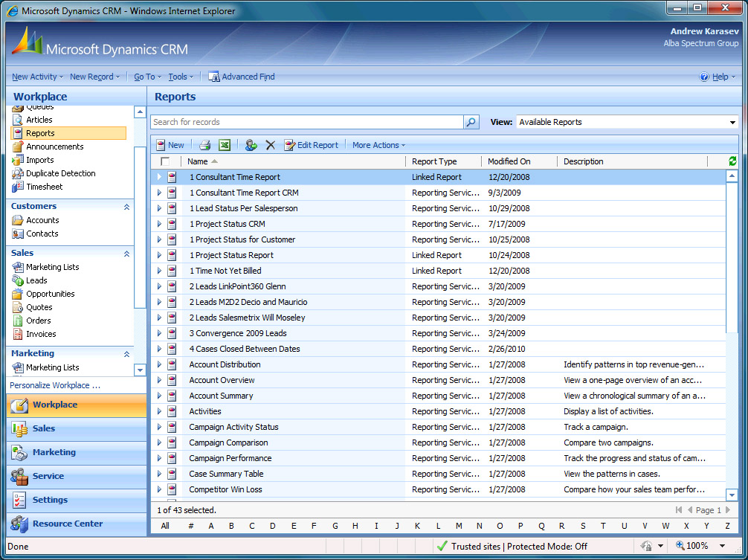Click the share/assign people icon
Screen dimensions: 748x560
click(251, 145)
